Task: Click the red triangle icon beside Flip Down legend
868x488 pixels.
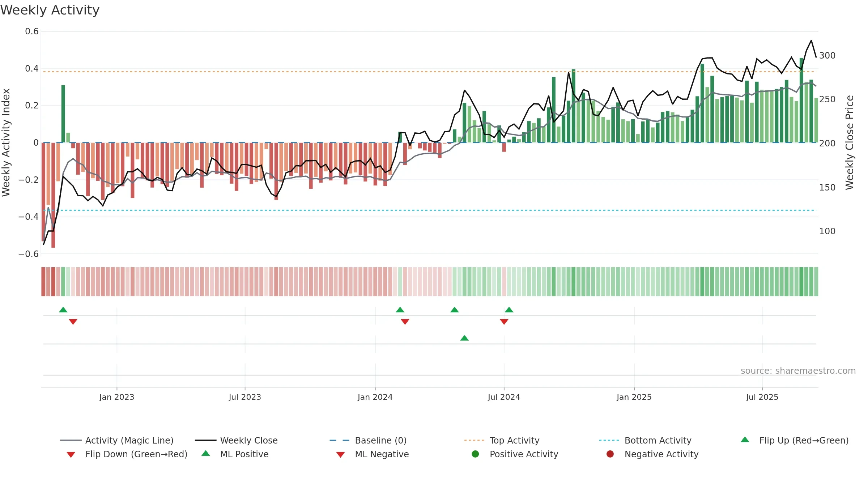Action: coord(71,455)
